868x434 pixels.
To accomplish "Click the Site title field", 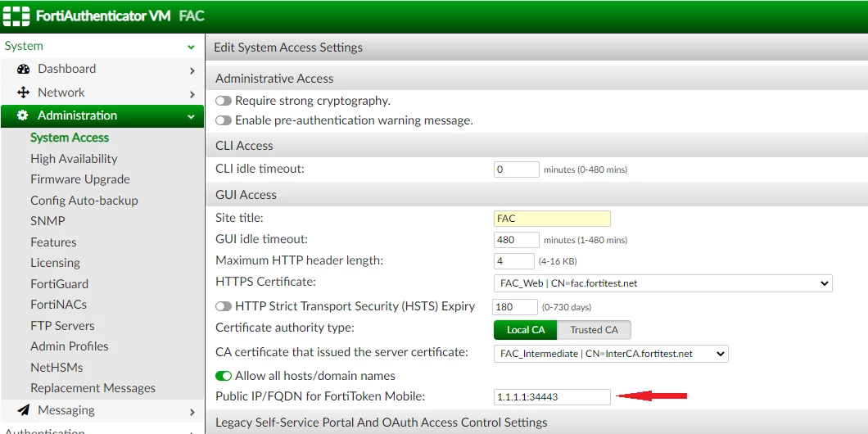I will pos(552,218).
